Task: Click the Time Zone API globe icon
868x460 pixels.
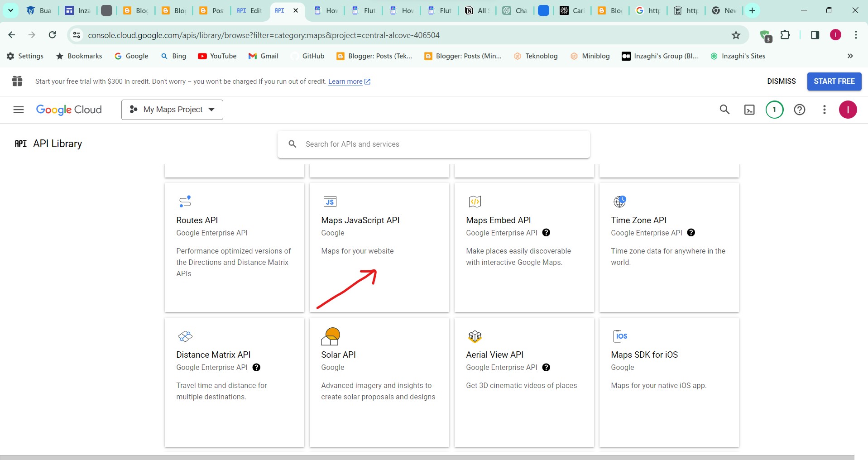Action: point(620,201)
